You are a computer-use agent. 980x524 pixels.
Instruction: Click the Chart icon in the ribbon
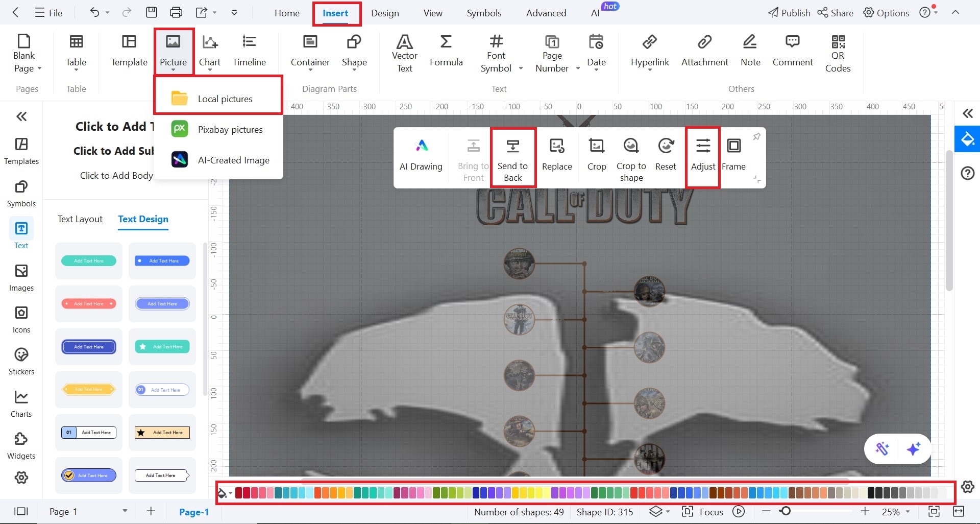pos(210,41)
